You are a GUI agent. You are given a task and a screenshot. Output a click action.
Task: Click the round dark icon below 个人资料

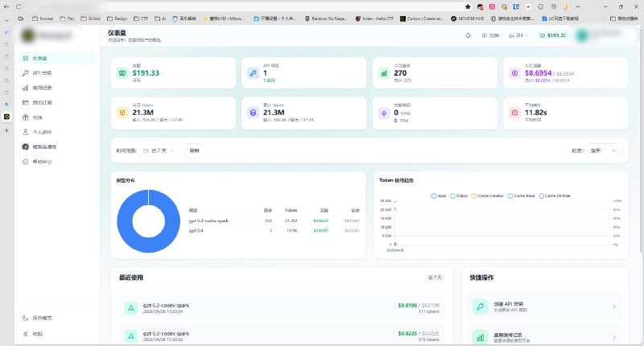[x=26, y=147]
